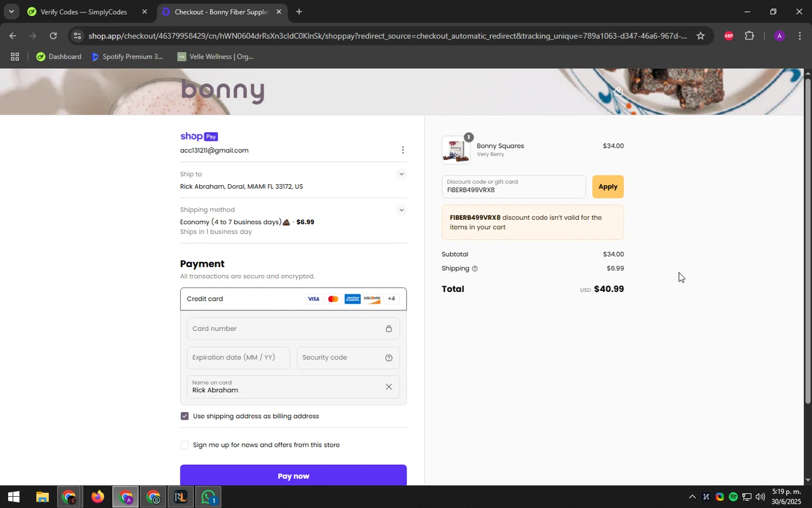Close the Checkout Bonny tab
The image size is (812, 508).
pyautogui.click(x=279, y=12)
